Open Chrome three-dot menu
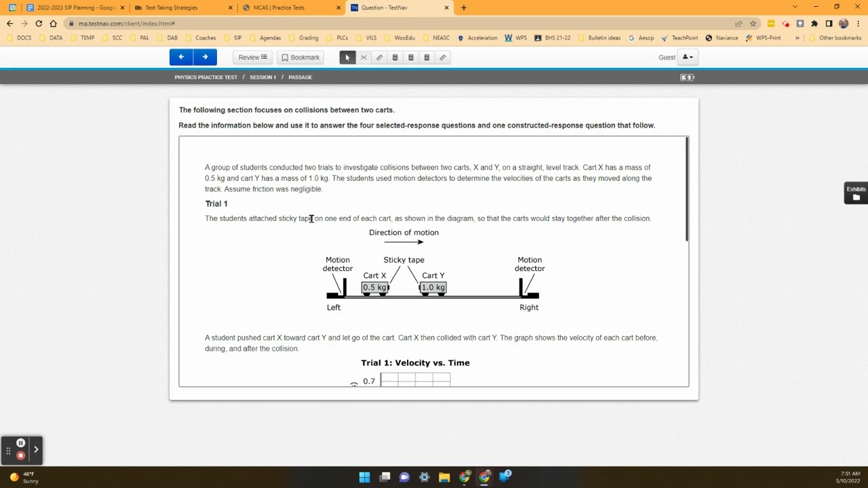This screenshot has height=488, width=868. [x=858, y=24]
